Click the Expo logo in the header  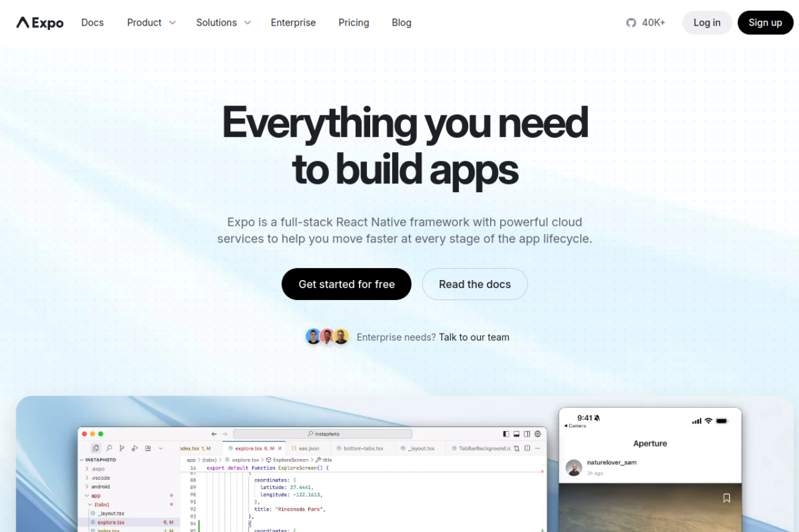[40, 22]
